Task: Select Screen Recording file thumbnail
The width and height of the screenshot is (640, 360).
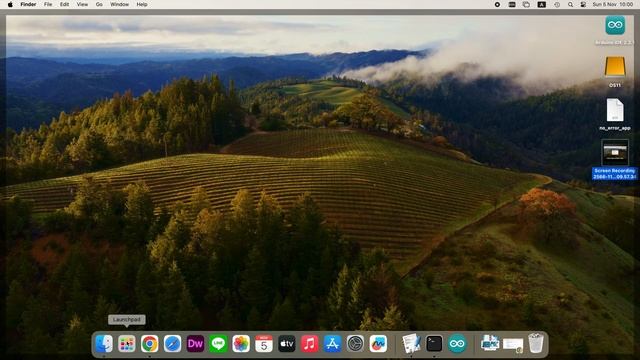Action: coord(615,153)
